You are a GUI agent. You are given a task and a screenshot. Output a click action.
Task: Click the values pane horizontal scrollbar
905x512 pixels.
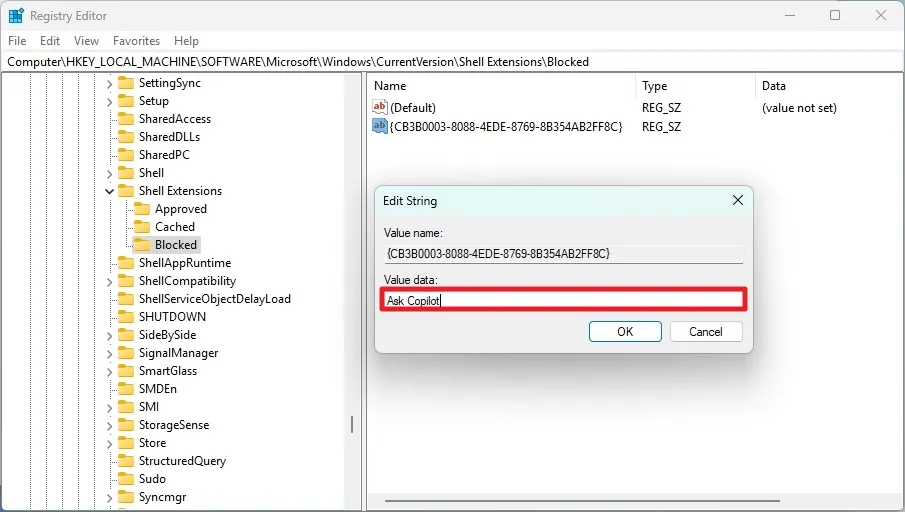(582, 501)
